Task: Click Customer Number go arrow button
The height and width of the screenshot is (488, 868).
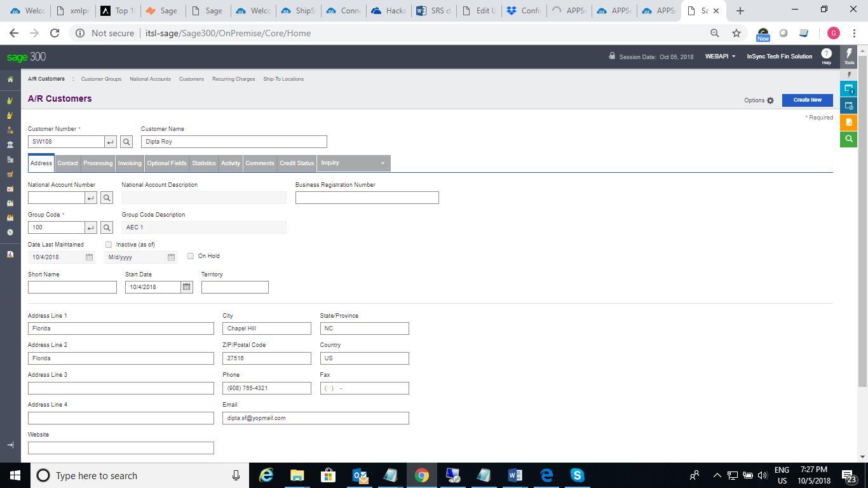Action: pos(111,142)
